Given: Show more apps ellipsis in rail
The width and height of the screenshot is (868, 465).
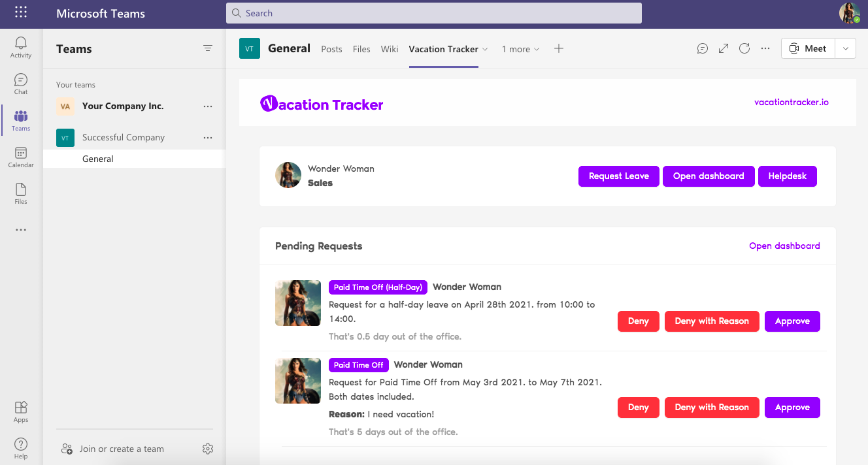Looking at the screenshot, I should tap(21, 230).
